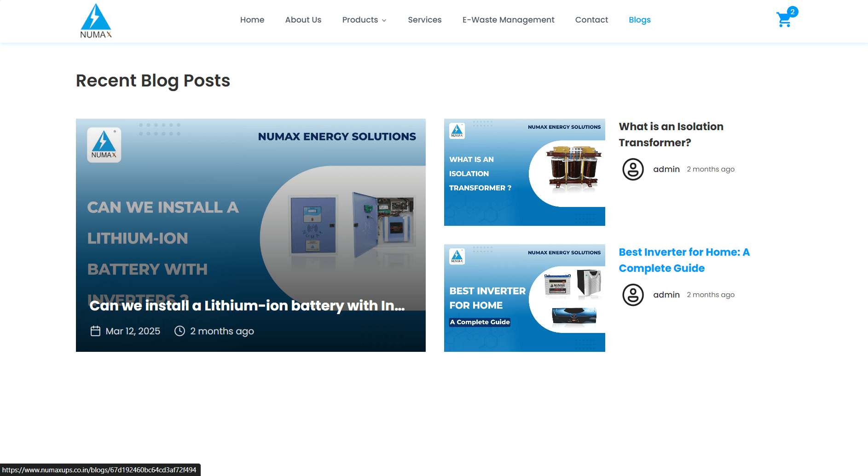Click admin avatar beside Best Inverter post

(x=633, y=295)
